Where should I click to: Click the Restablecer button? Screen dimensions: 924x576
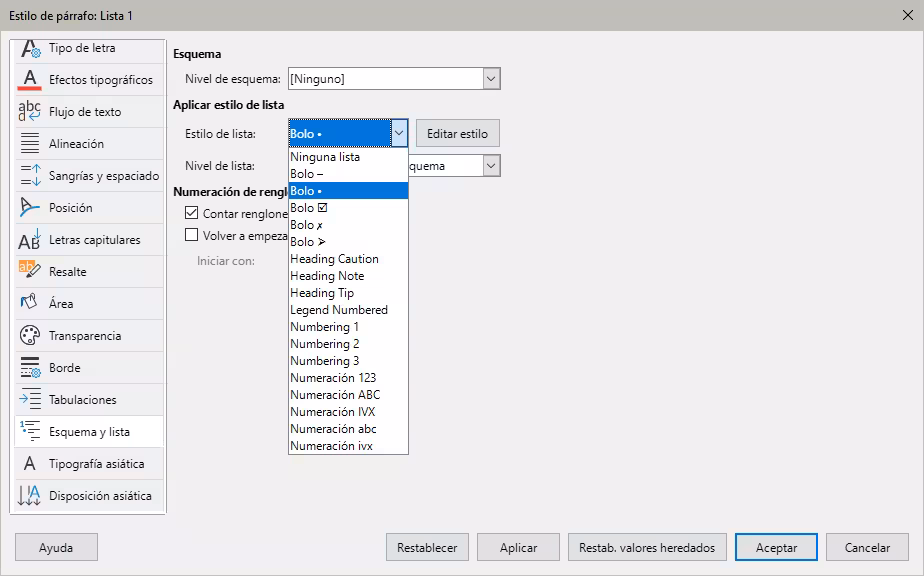coord(427,547)
